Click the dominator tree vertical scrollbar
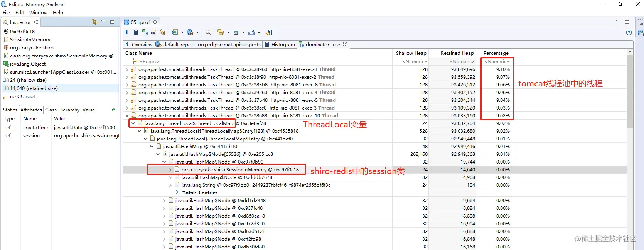This screenshot has height=250, width=644. coord(630,91)
